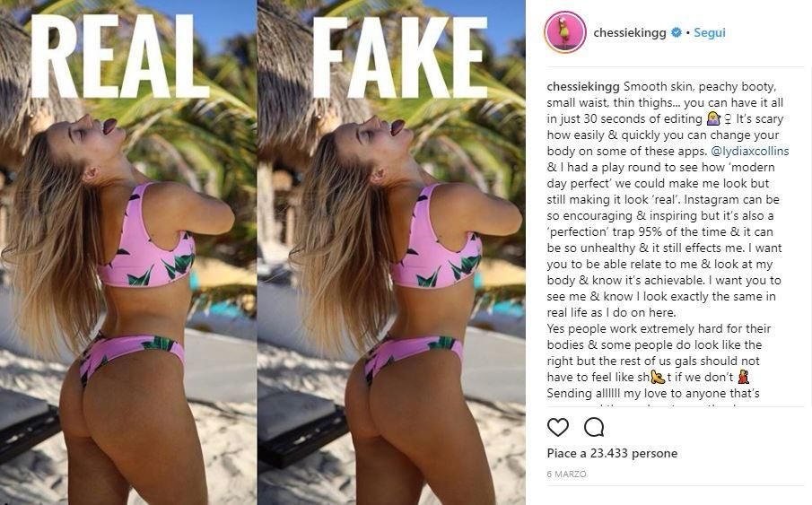
Task: Click the 6 MARZO date stamp
Action: click(566, 474)
